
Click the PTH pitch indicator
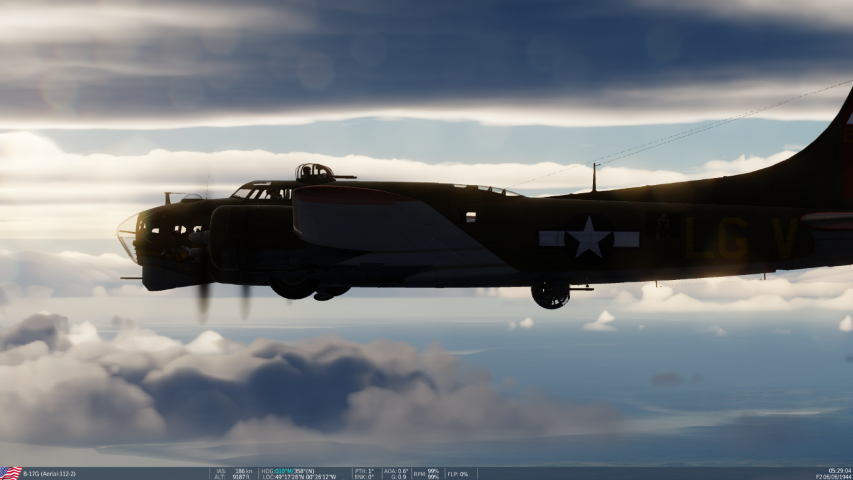pos(364,470)
